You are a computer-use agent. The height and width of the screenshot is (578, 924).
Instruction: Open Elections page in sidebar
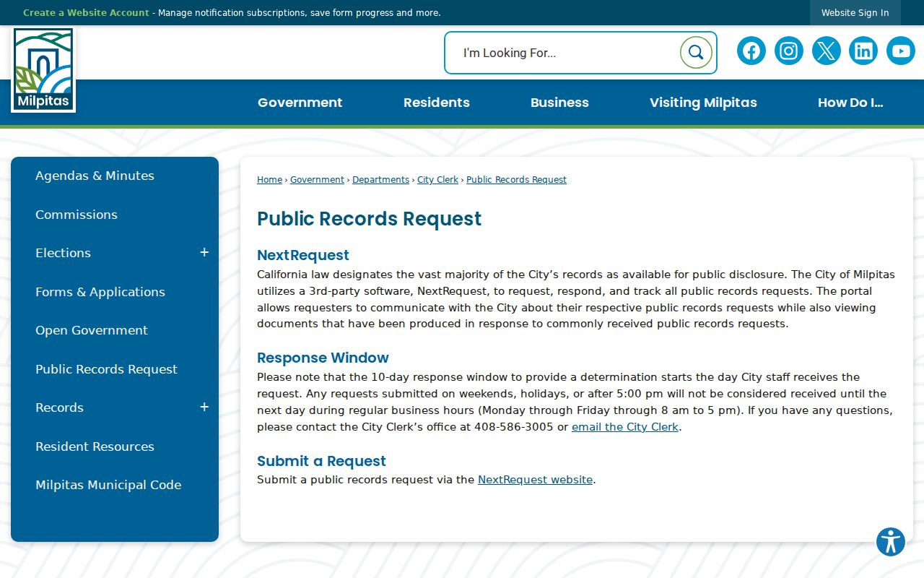63,253
